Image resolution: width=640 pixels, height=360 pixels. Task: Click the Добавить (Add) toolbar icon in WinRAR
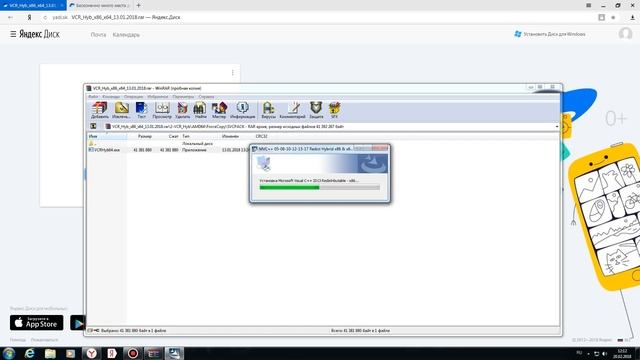pos(100,110)
